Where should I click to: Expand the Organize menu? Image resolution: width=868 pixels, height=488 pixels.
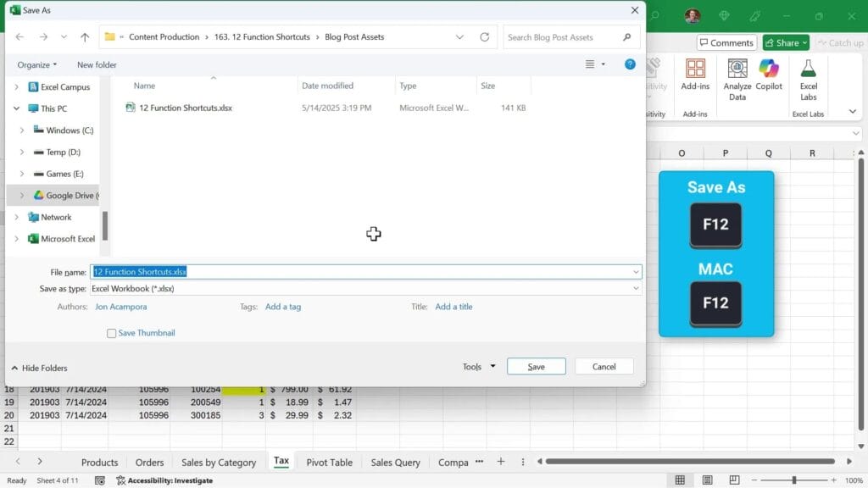[x=37, y=65]
